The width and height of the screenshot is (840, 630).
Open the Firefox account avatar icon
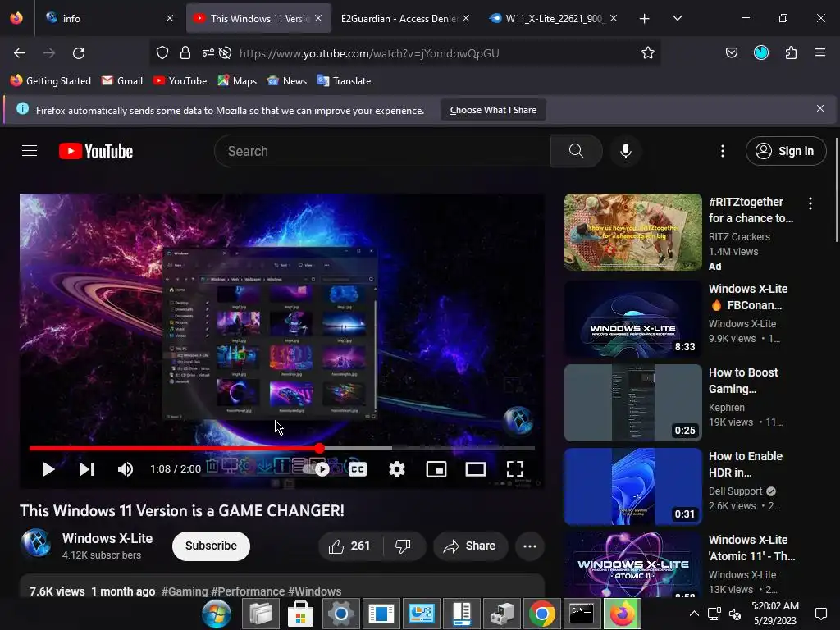[x=760, y=52]
